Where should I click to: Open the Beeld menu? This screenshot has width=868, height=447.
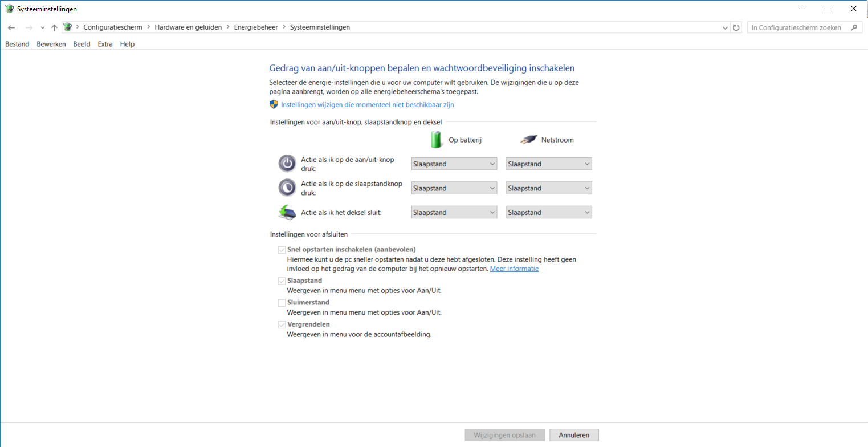click(x=81, y=44)
